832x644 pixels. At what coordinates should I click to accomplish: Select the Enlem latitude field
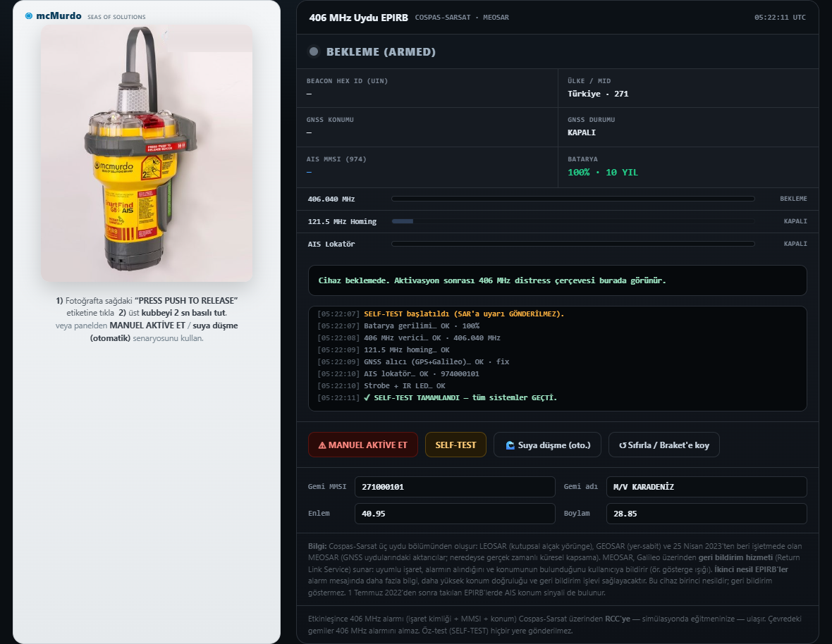click(x=455, y=514)
